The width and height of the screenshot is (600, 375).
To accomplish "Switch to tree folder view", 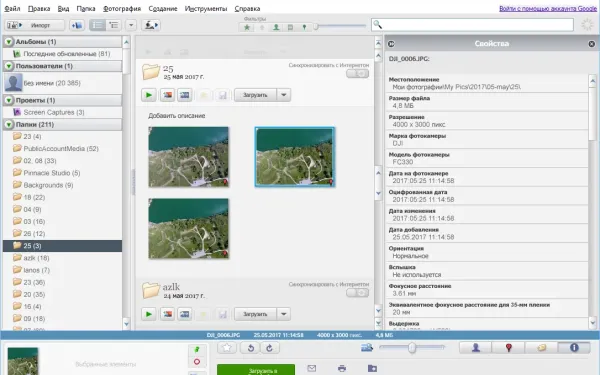I will point(114,25).
